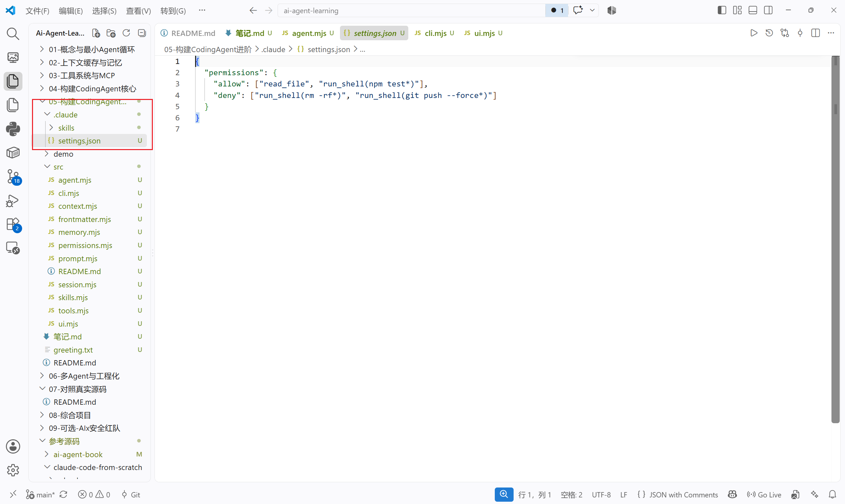
Task: Open Remote Explorer icon in activity bar
Action: tap(13, 248)
